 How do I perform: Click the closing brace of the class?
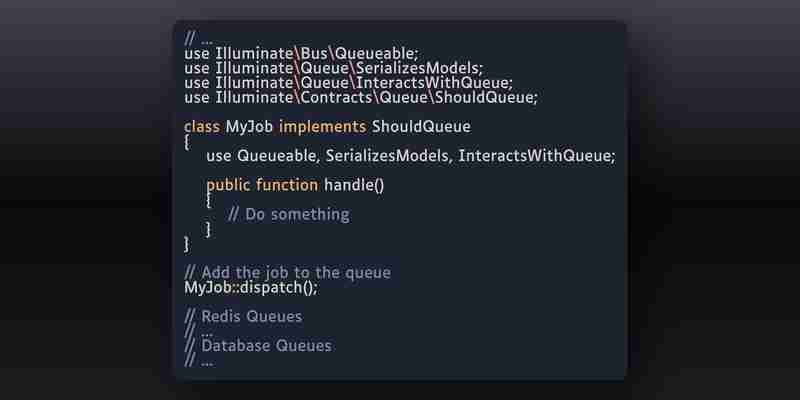click(187, 244)
